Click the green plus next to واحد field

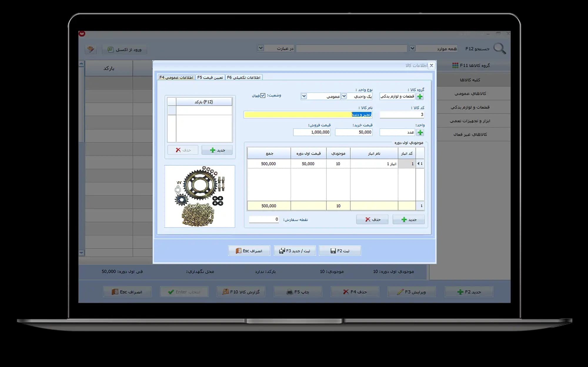(420, 132)
